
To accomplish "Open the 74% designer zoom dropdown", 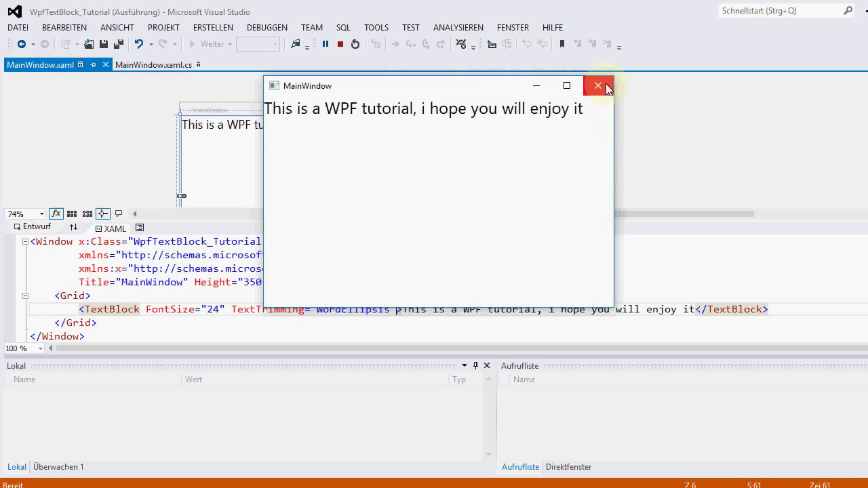I will (x=41, y=214).
